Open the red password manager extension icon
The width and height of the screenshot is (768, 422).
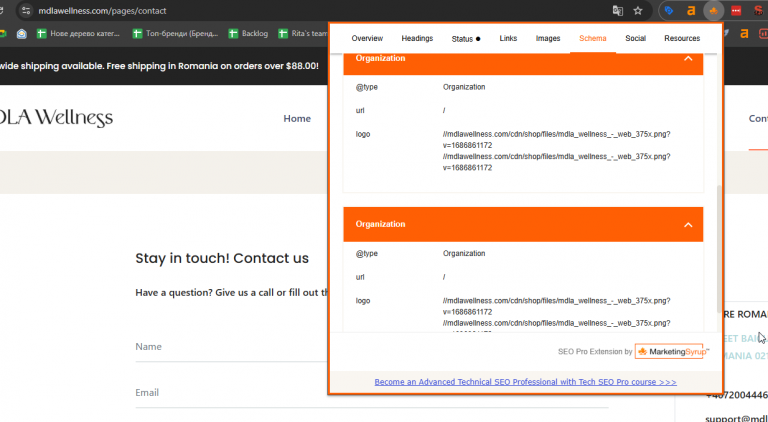click(x=736, y=11)
